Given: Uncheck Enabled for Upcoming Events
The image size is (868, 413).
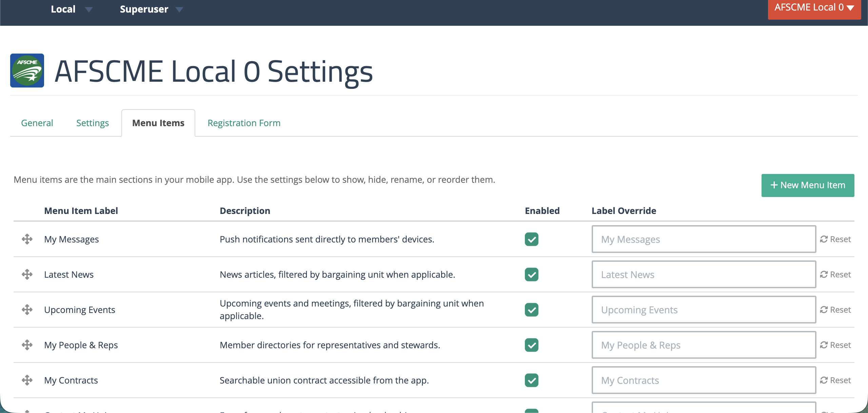Looking at the screenshot, I should (x=532, y=310).
